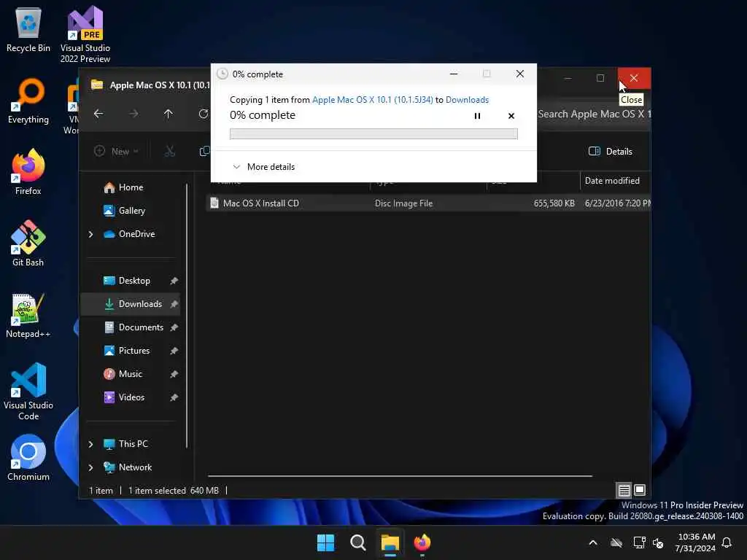Unpin the Videos folder pin icon
747x560 pixels.
(174, 397)
